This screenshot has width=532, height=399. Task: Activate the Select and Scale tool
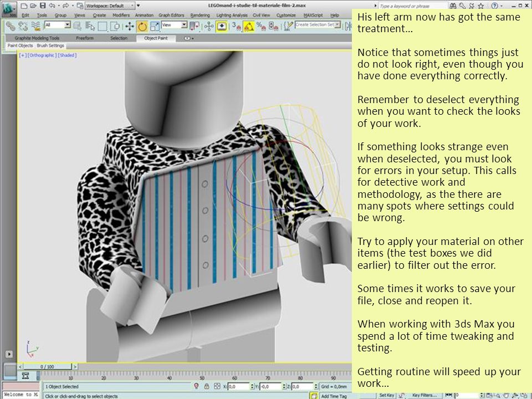155,26
